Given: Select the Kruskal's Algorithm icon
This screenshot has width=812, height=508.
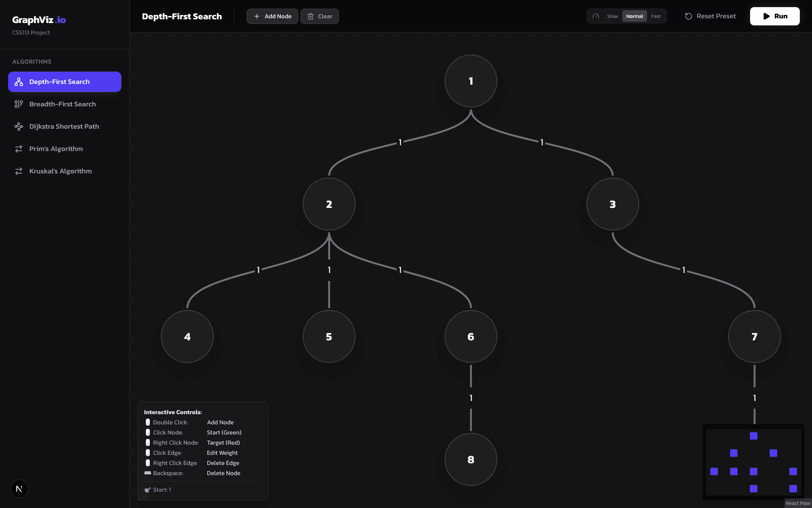Looking at the screenshot, I should (19, 171).
